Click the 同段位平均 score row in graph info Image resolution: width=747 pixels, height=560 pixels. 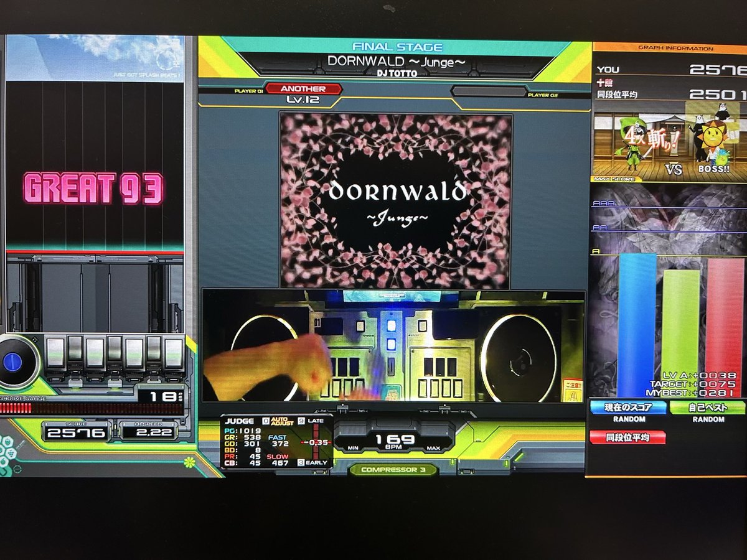[x=672, y=95]
